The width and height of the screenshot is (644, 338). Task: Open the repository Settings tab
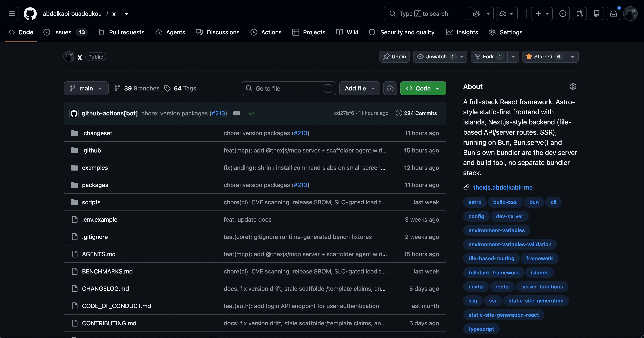pyautogui.click(x=506, y=32)
